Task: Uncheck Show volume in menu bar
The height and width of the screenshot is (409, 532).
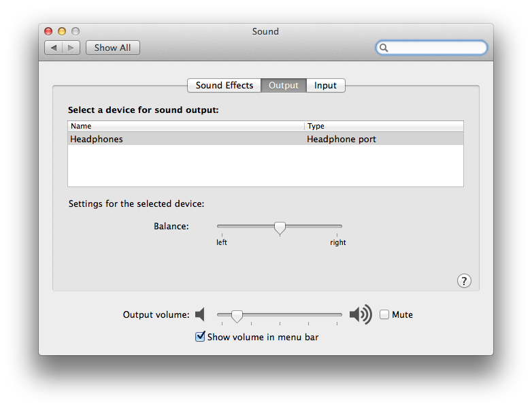Action: 200,337
